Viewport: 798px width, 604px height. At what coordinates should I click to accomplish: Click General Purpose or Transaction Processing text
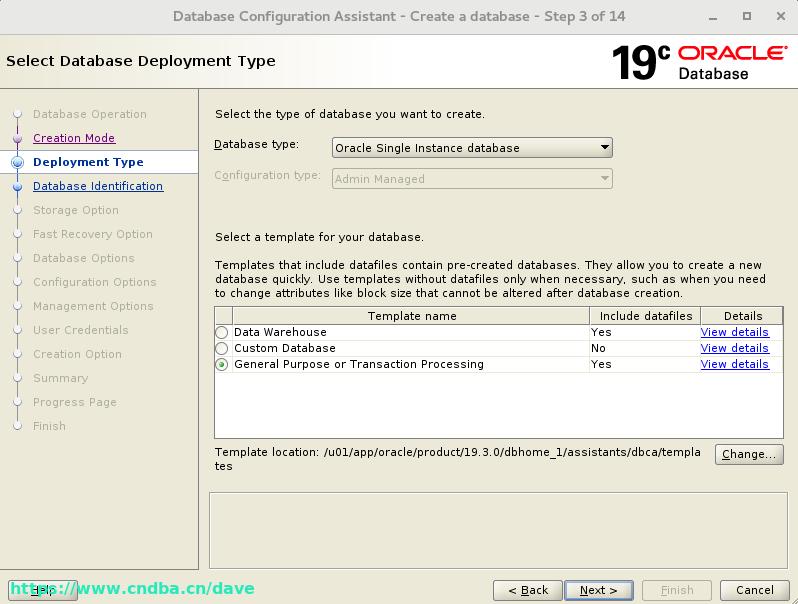(359, 364)
